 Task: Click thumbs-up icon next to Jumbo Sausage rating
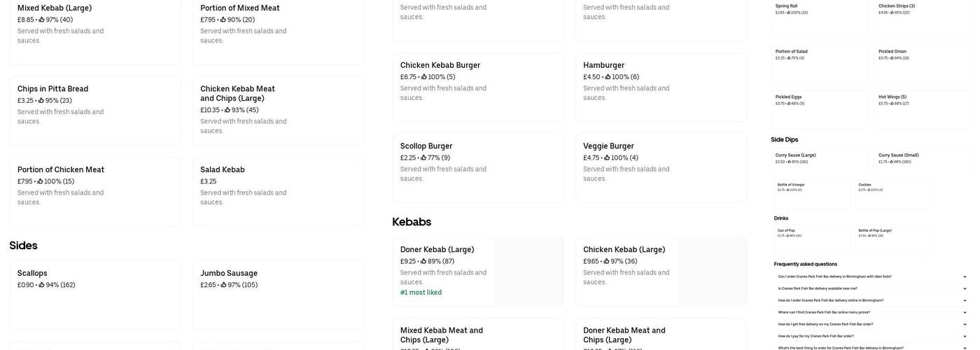coord(224,285)
